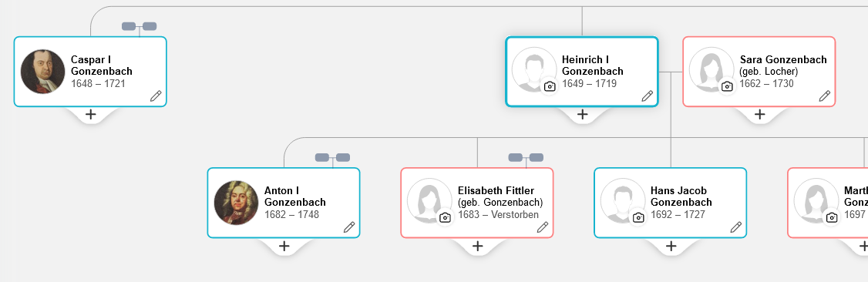Open Caspar I Gonzenbach portrait thumbnail
Viewport: 868px width, 282px height.
[x=42, y=72]
